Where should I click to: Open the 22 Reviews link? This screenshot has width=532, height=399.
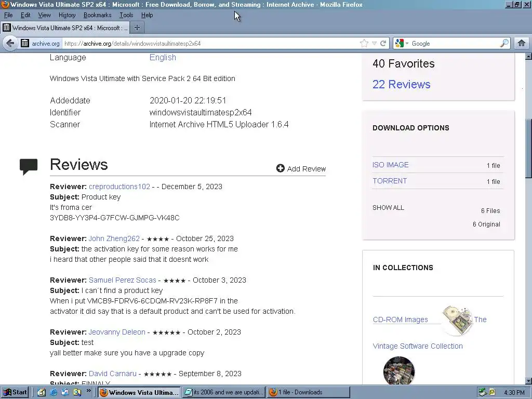[402, 84]
